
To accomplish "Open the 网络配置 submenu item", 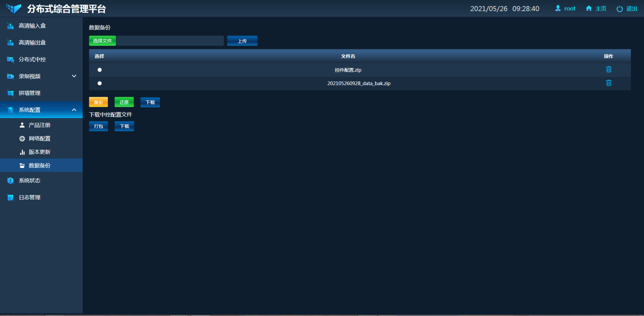I will pos(39,139).
